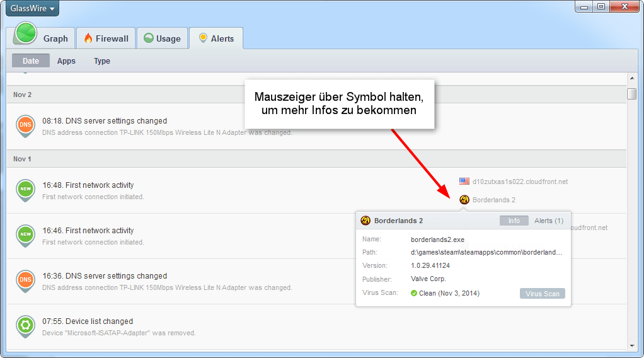Screen dimensions: 644x358
Task: Click '16:36. DNS server settings changed'
Action: [105, 276]
